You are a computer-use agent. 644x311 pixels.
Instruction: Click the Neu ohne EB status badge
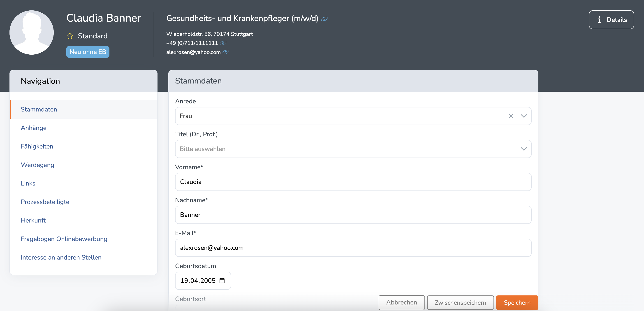click(x=88, y=52)
